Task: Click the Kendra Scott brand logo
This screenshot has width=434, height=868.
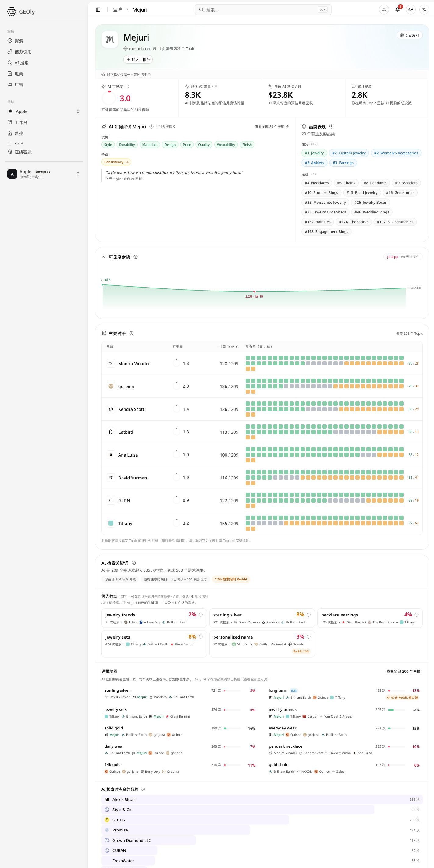Action: pos(111,409)
